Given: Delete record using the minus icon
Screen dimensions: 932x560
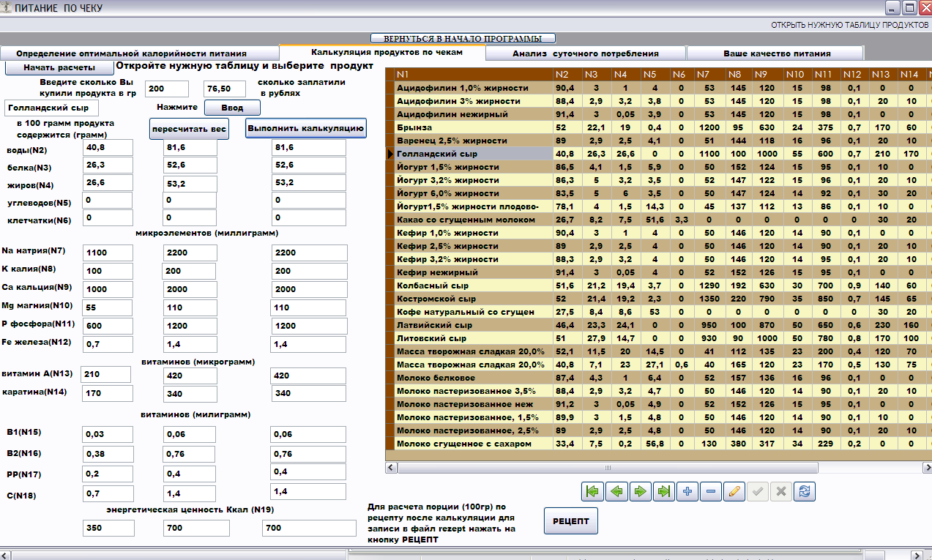Looking at the screenshot, I should (710, 492).
